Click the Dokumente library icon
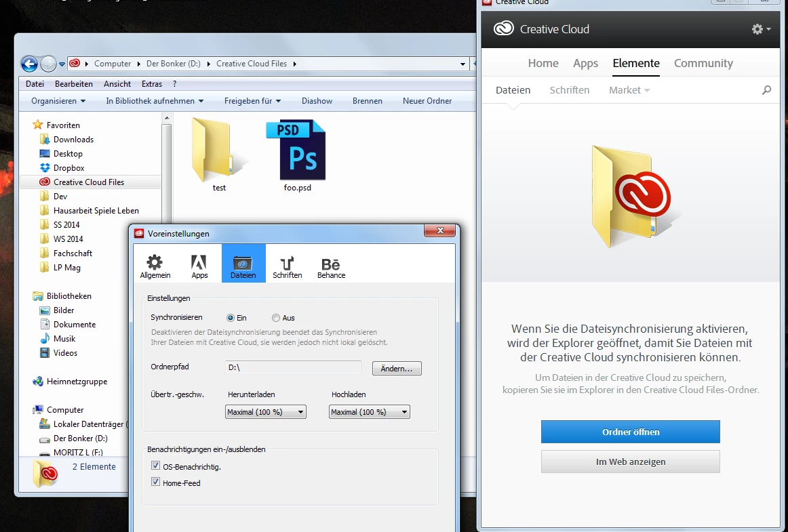The width and height of the screenshot is (788, 532). coord(45,324)
